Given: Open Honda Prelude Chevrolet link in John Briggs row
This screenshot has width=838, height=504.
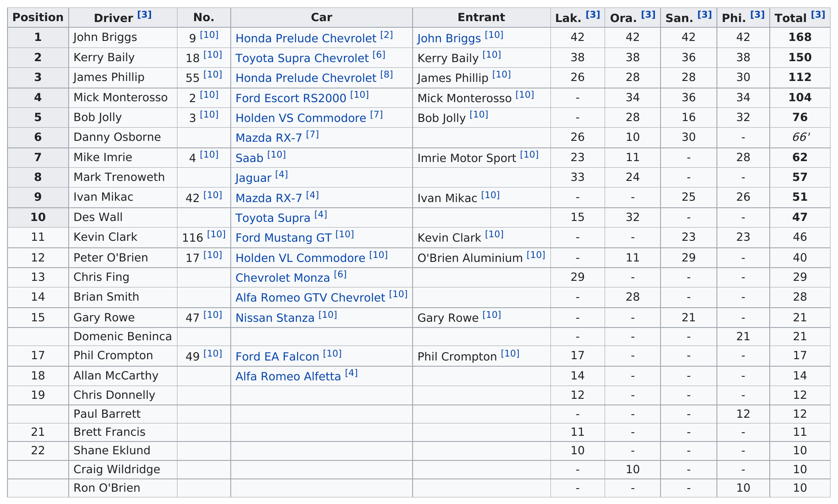Looking at the screenshot, I should [x=306, y=38].
